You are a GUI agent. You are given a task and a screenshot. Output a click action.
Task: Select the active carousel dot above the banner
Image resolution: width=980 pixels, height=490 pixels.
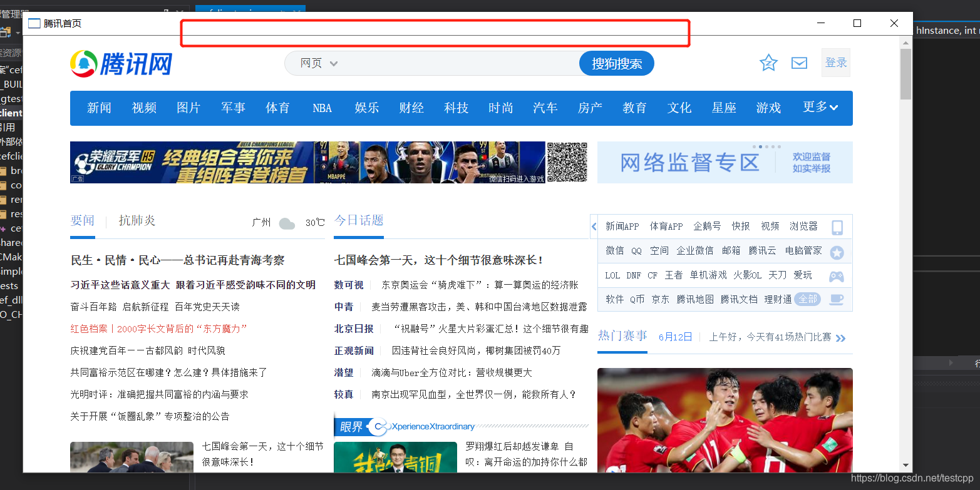(760, 146)
